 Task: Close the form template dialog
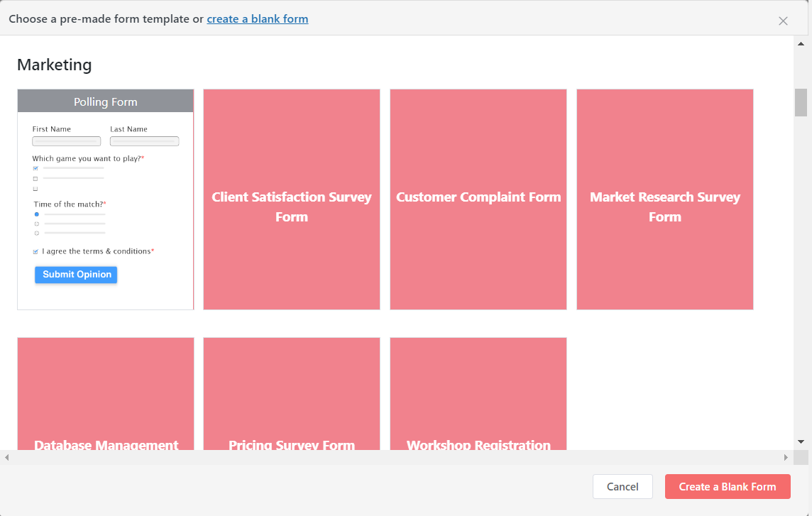tap(783, 21)
